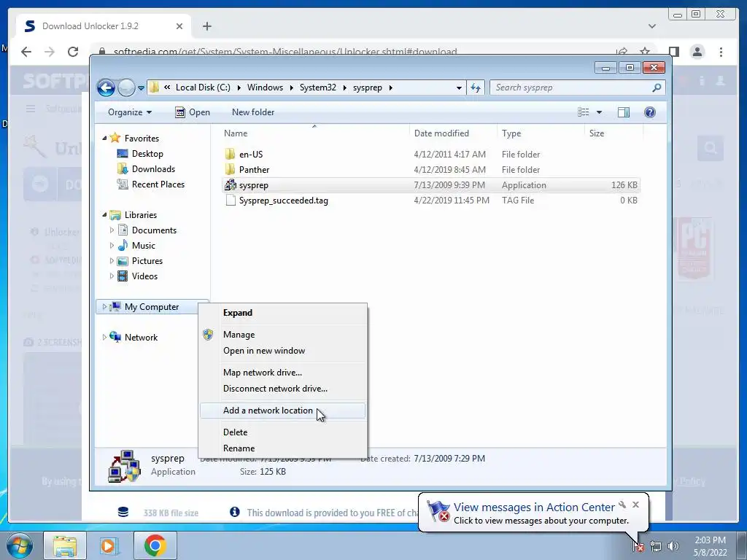Choose Manage from context menu

(x=283, y=335)
